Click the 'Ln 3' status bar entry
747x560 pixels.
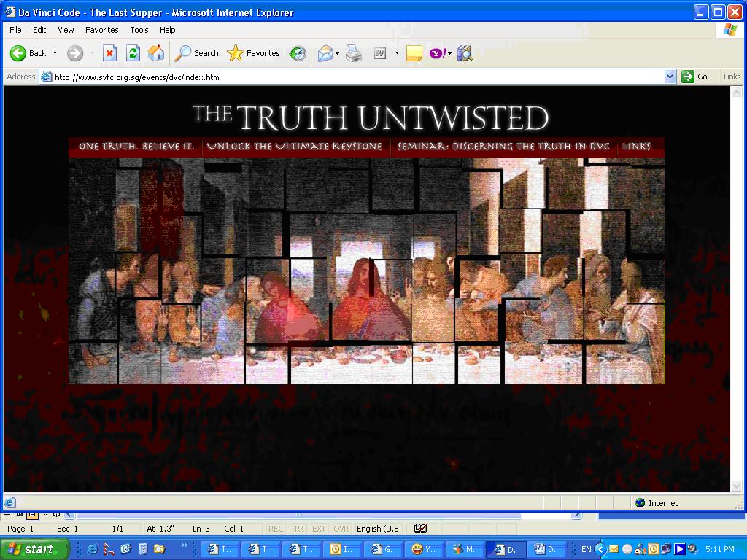[x=201, y=529]
